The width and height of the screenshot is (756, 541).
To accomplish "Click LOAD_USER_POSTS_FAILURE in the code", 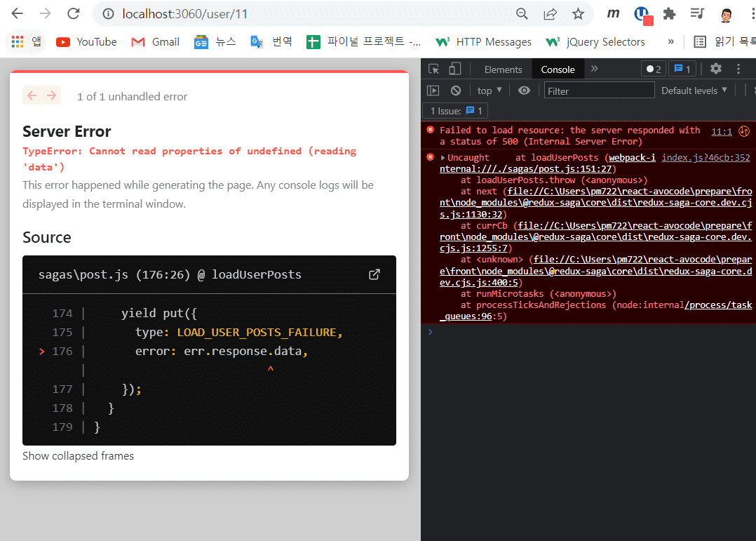I will pos(257,332).
